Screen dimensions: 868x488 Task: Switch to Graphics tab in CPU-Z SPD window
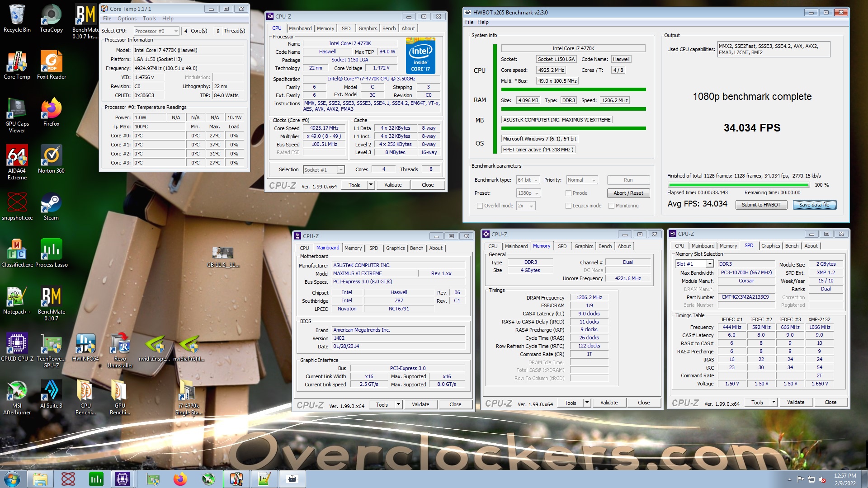click(770, 246)
